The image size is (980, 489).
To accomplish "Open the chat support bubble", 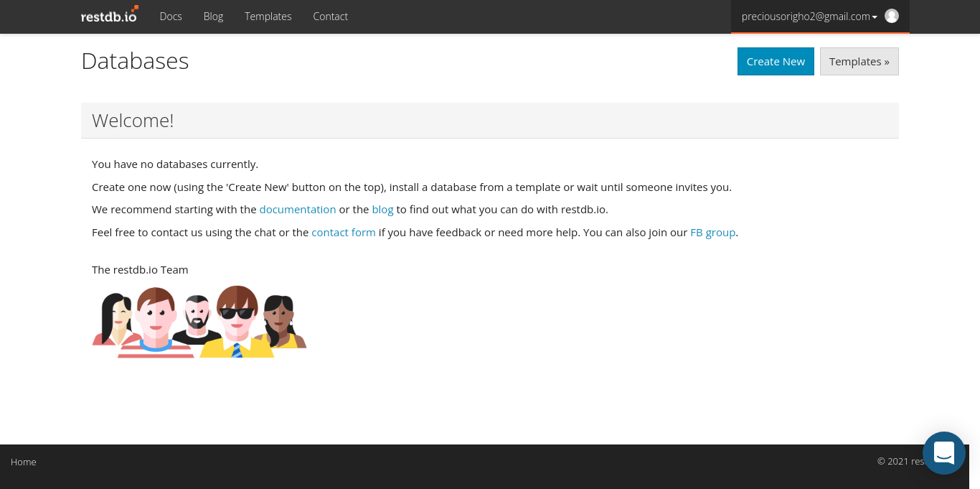I will (944, 453).
